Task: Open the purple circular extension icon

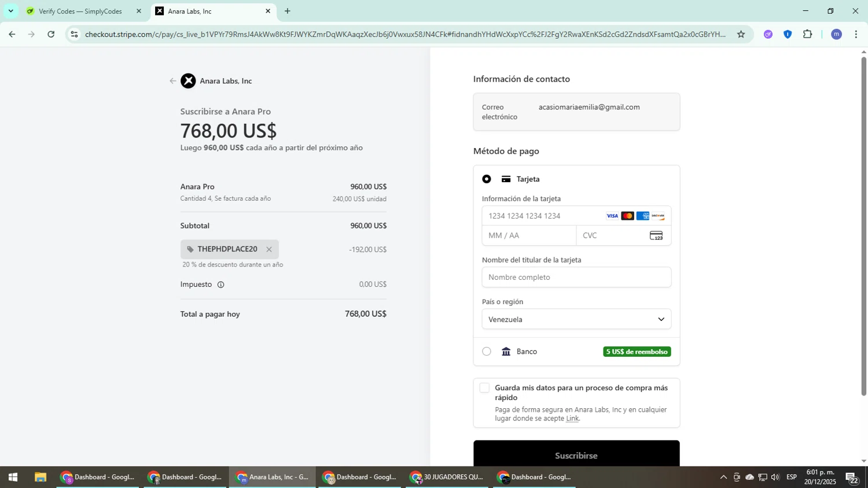Action: 768,34
